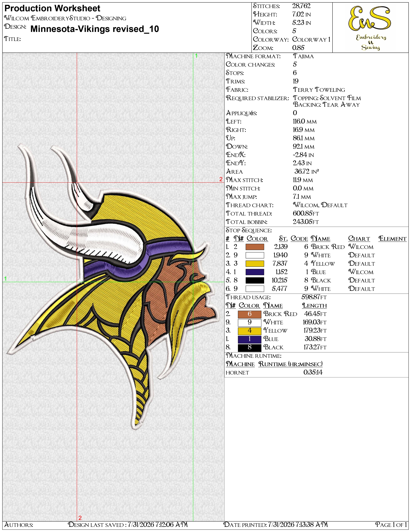
Task: Click the "Production Worksheet" heading
Action: coord(52,9)
